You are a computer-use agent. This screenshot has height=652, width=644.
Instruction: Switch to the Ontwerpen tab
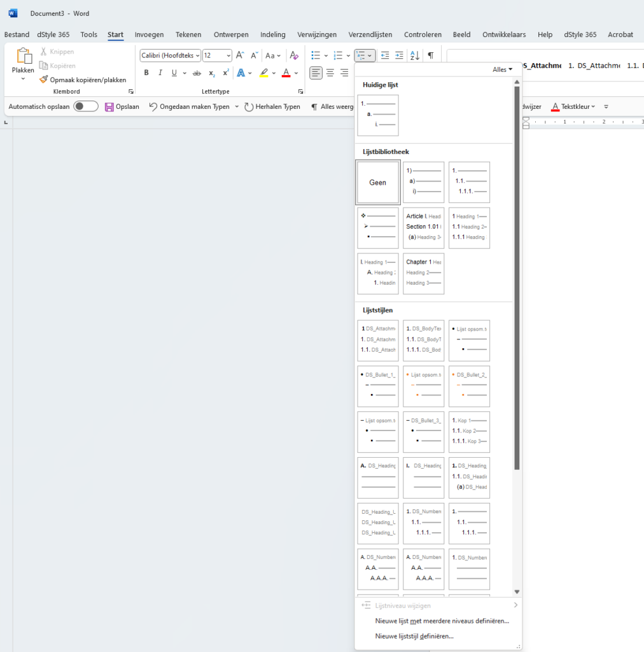pyautogui.click(x=231, y=34)
